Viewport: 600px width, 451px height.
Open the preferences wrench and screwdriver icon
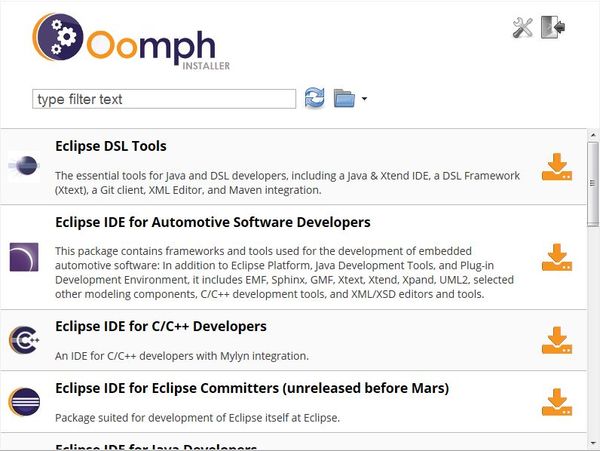[x=522, y=28]
